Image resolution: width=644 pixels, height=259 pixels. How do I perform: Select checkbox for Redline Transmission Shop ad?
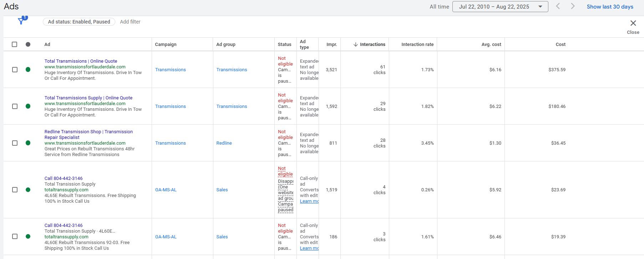(x=15, y=143)
